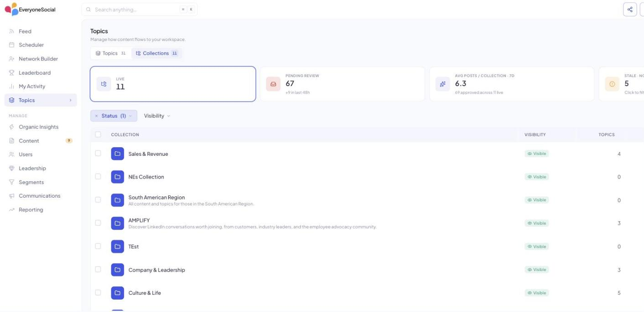Focus the Search anything field
644x312 pixels.
click(139, 10)
